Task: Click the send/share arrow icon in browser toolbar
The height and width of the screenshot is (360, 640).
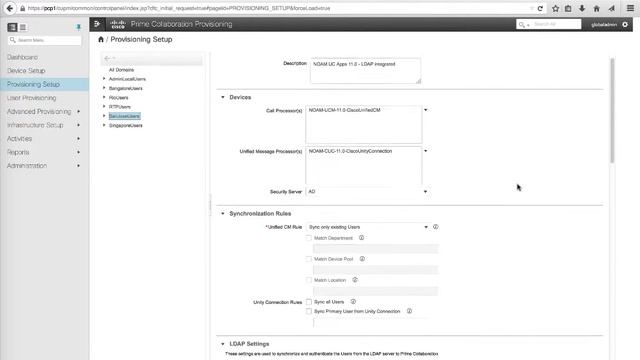Action: coord(611,8)
